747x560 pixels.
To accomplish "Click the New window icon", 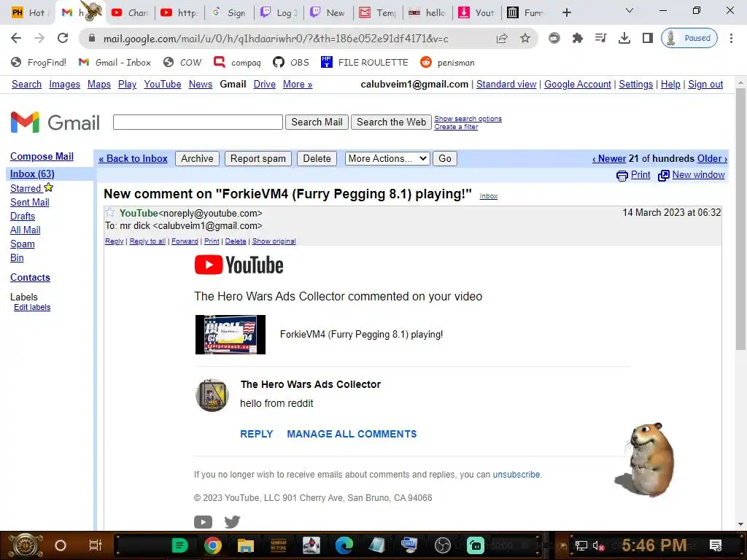I will pyautogui.click(x=664, y=176).
